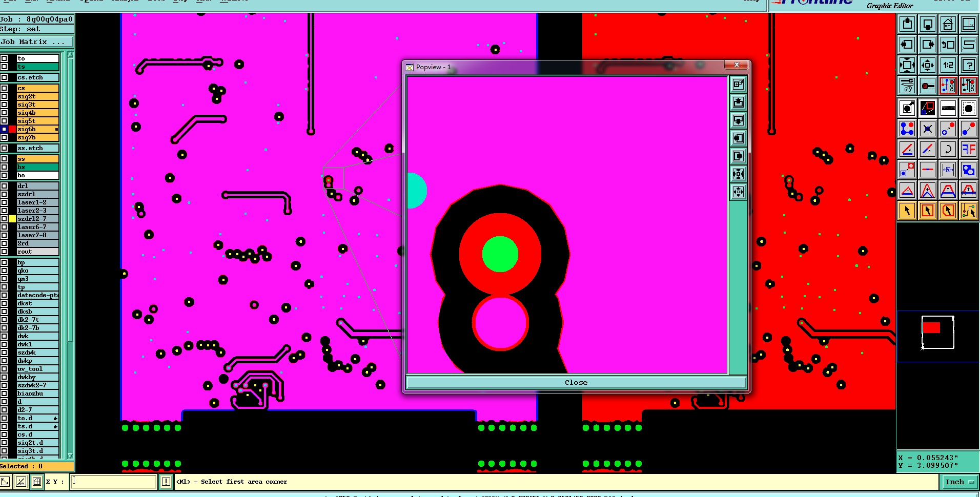
Task: Open the wrench and palette options icon
Action: pos(907,86)
